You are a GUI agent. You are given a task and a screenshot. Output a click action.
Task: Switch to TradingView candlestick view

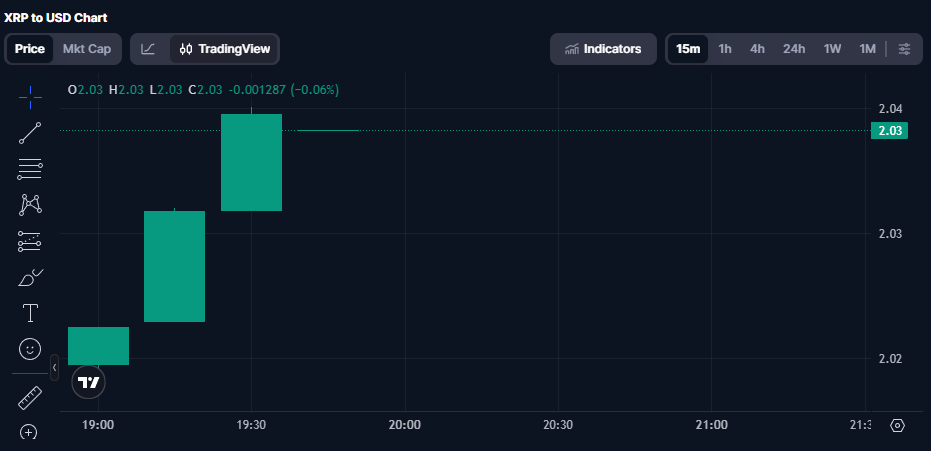[225, 49]
